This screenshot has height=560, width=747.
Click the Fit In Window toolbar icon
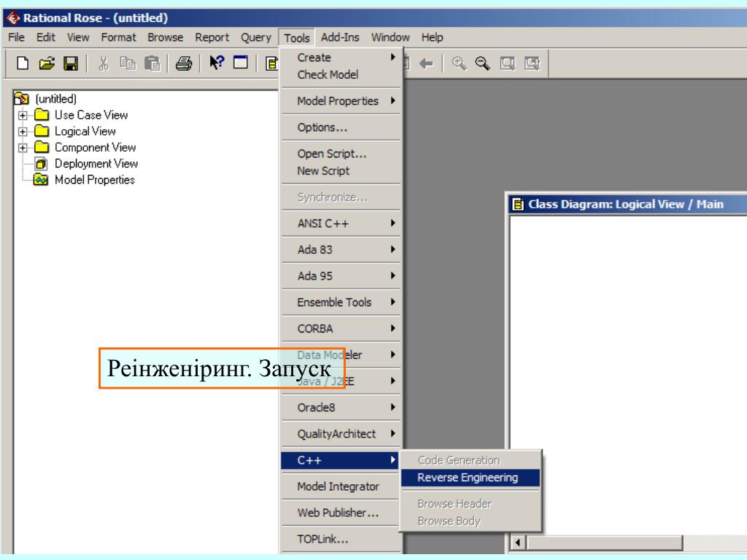tap(508, 63)
